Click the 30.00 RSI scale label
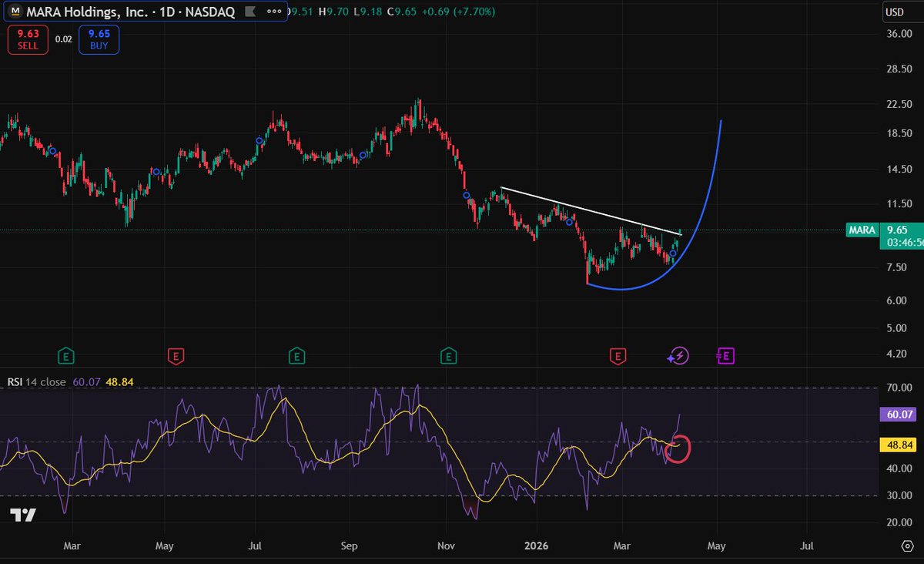This screenshot has height=564, width=924. point(901,495)
